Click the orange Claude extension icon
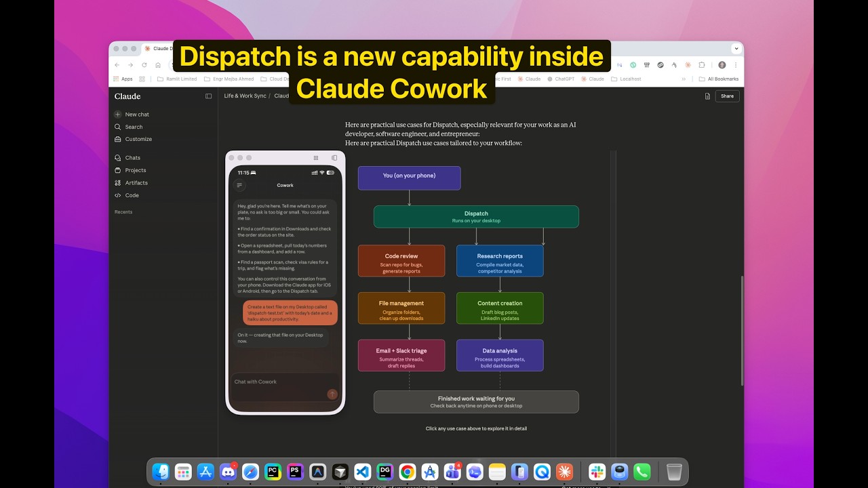Screen dimensions: 868x488 coord(688,65)
